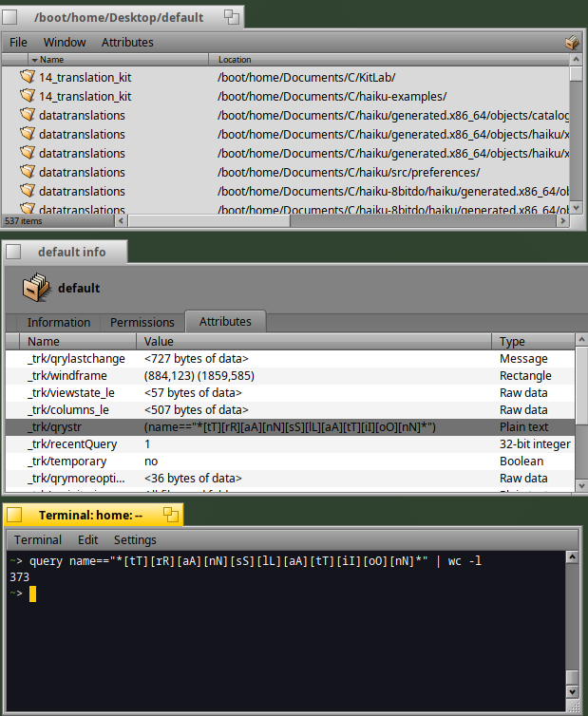This screenshot has width=588, height=716.
Task: Click the query icon at the menu bar's right end
Action: [571, 42]
